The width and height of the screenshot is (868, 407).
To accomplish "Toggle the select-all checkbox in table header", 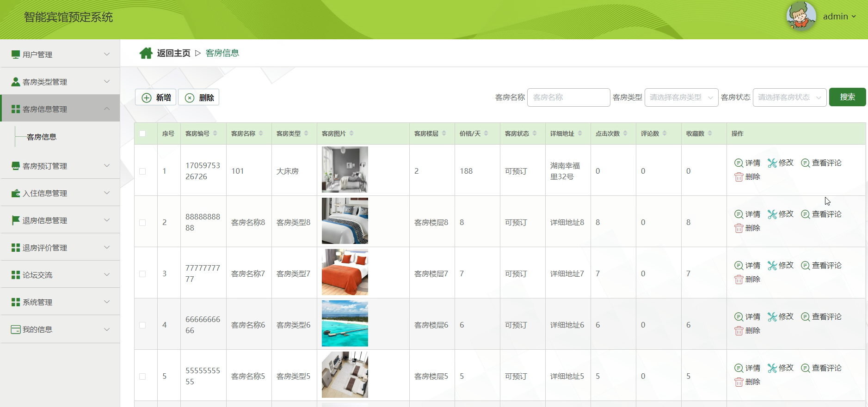I will [142, 134].
